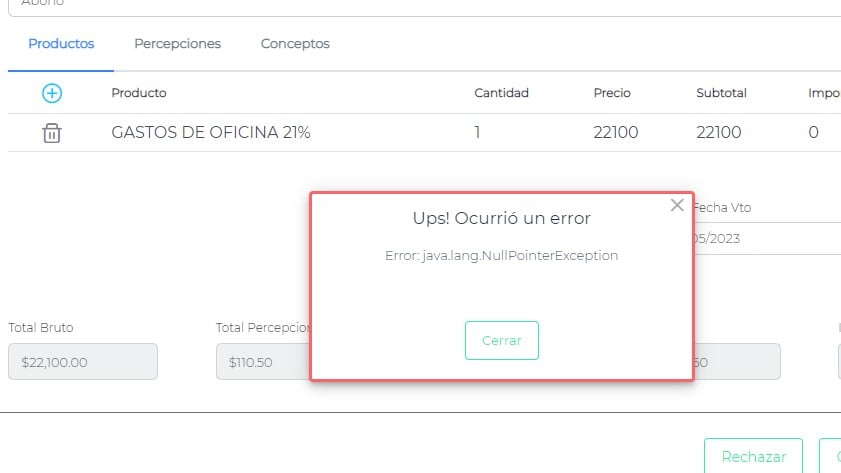Select the Conceptos tab
Screen dimensions: 841x473
(x=295, y=44)
